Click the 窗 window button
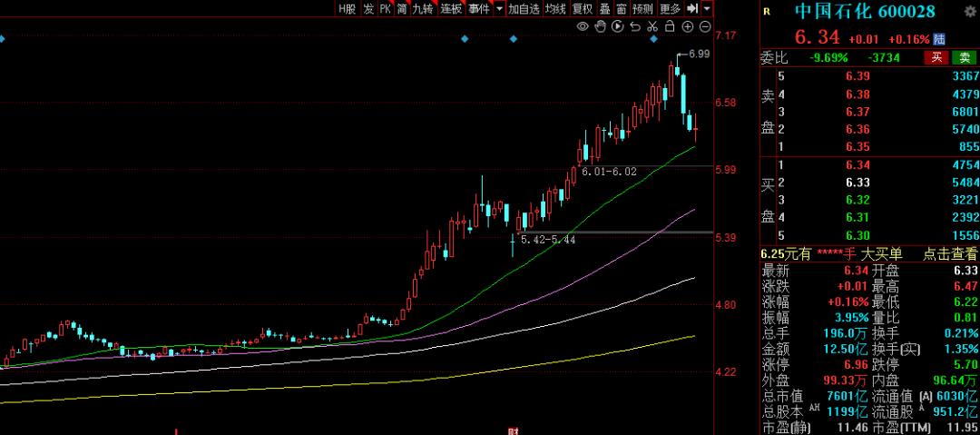980x435 pixels. [622, 9]
